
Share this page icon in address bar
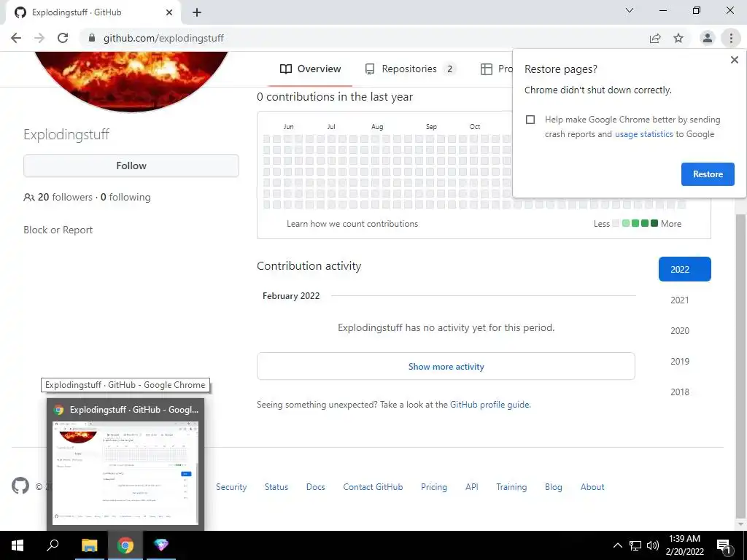655,38
